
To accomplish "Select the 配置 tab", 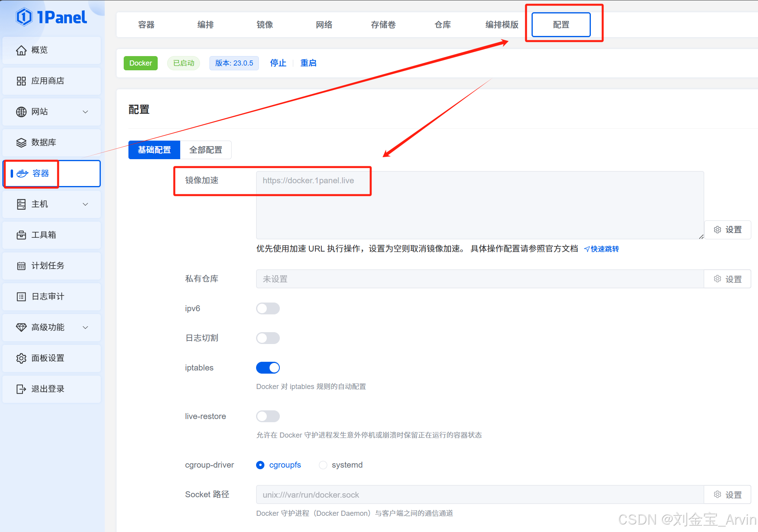I will (561, 24).
